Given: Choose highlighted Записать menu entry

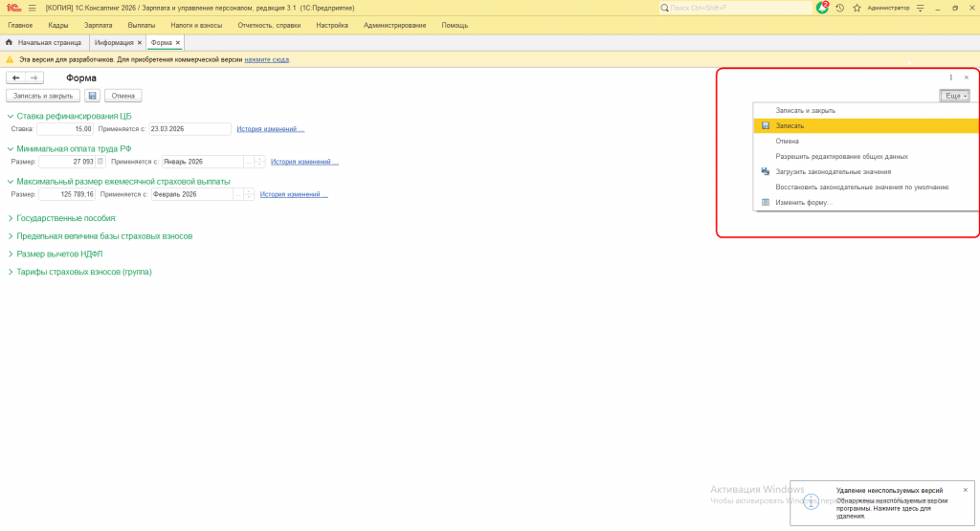Looking at the screenshot, I should [x=866, y=125].
